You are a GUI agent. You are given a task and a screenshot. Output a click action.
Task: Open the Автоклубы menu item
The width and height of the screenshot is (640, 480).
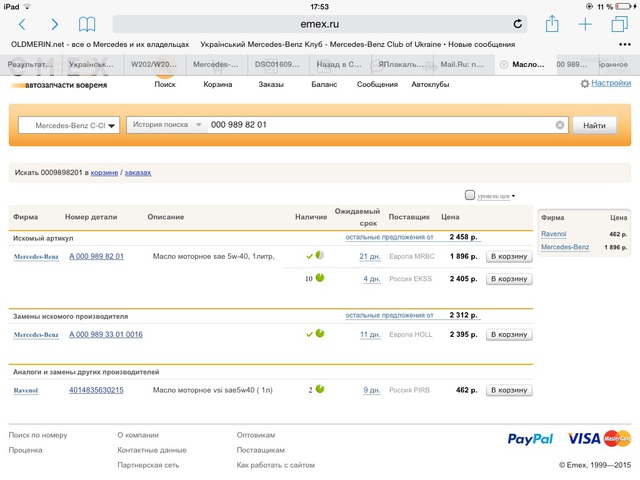(430, 84)
